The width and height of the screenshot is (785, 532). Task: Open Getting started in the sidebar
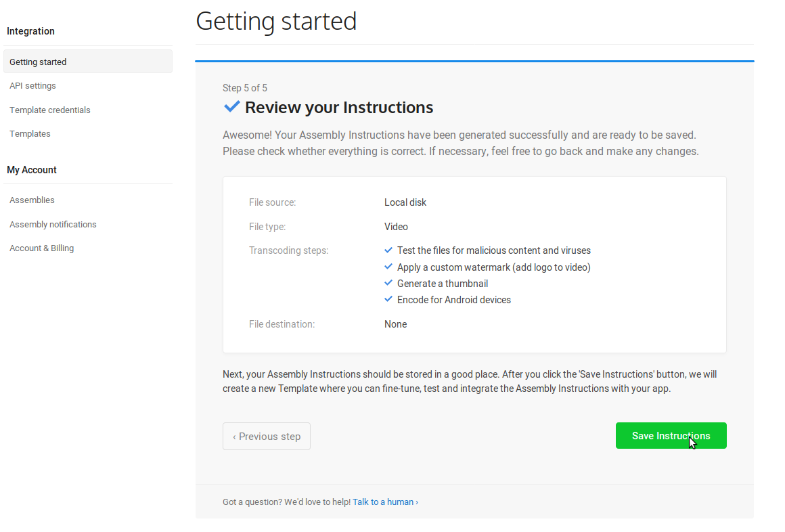tap(38, 62)
